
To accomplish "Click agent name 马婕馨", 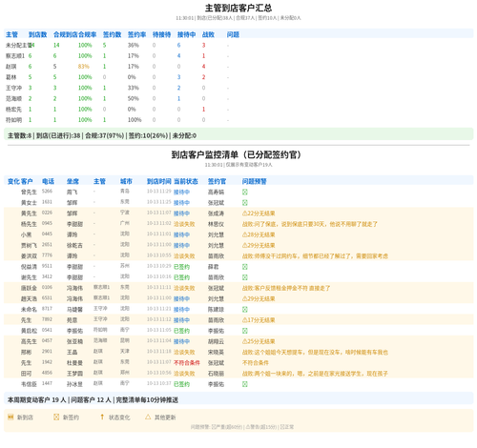I will tap(74, 310).
